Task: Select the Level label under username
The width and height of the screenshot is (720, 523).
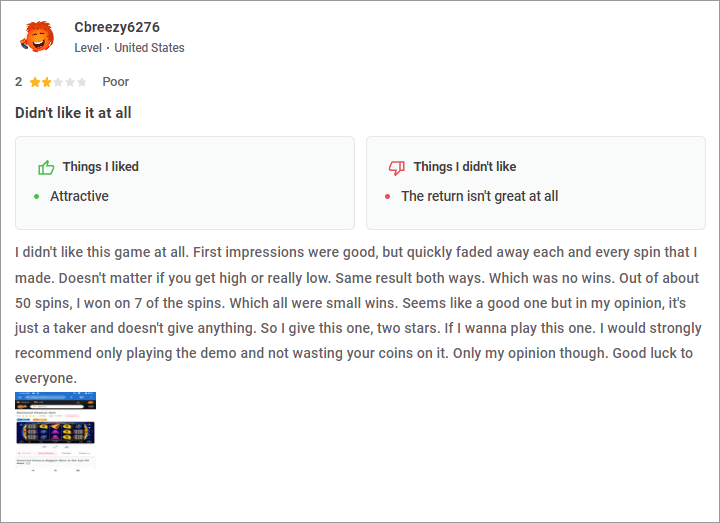Action: point(88,48)
